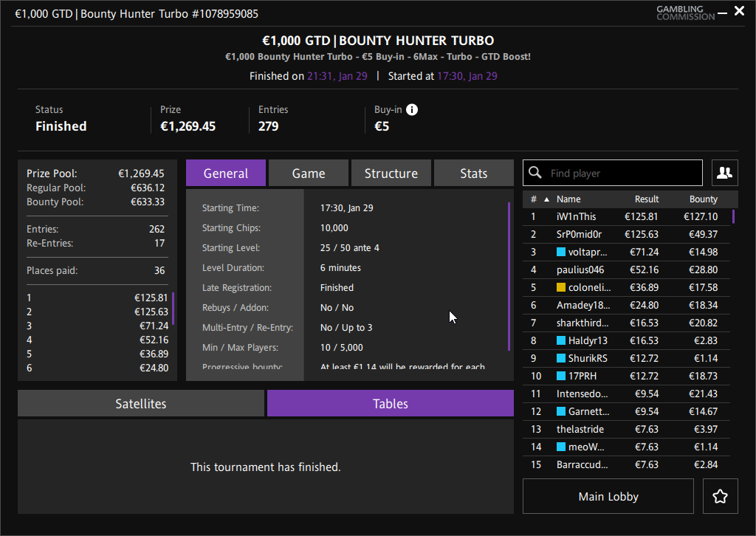Screen dimensions: 756x536
Task: Select player paulius046 row
Action: [626, 269]
